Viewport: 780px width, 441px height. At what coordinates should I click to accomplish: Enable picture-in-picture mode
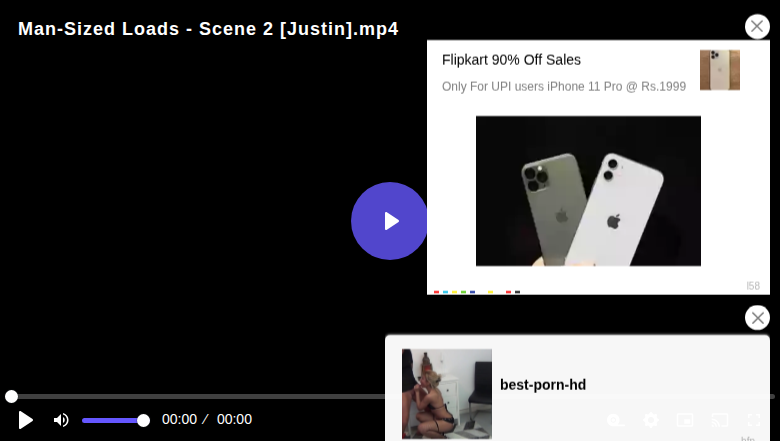click(x=685, y=420)
